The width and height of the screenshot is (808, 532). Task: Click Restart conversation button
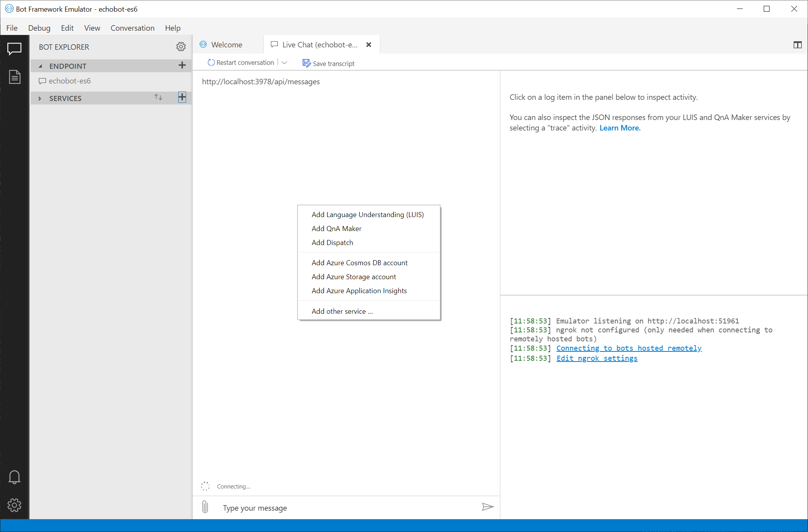[241, 63]
